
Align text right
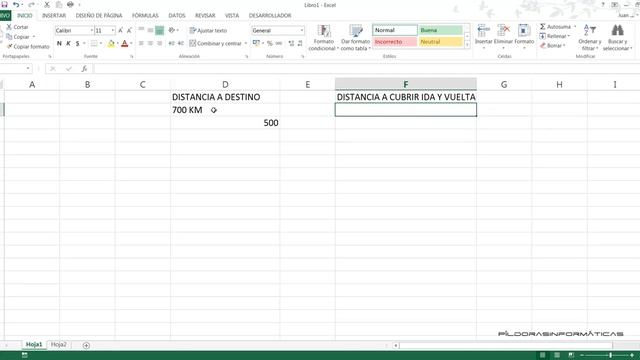(x=160, y=43)
